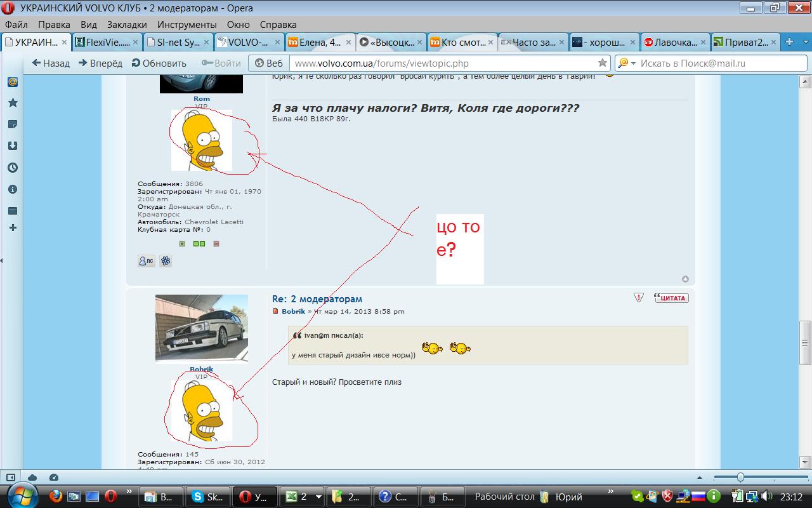Open the Bookmarks star panel in sidebar
The height and width of the screenshot is (508, 812).
tap(12, 103)
